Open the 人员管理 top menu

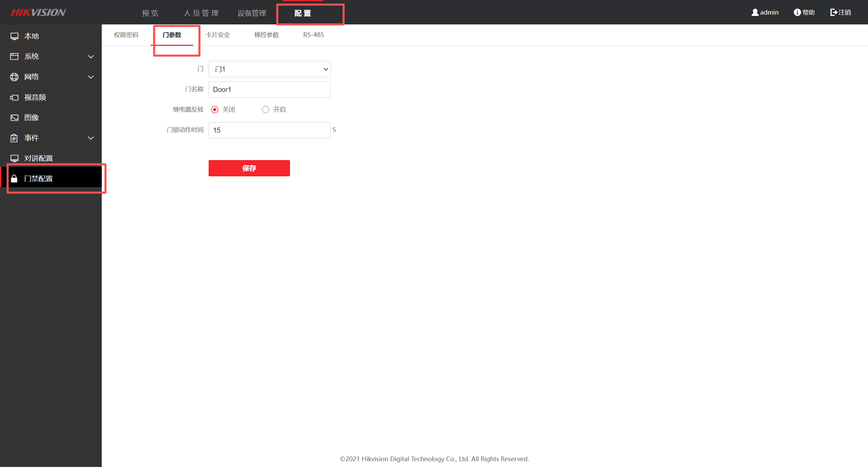[201, 13]
